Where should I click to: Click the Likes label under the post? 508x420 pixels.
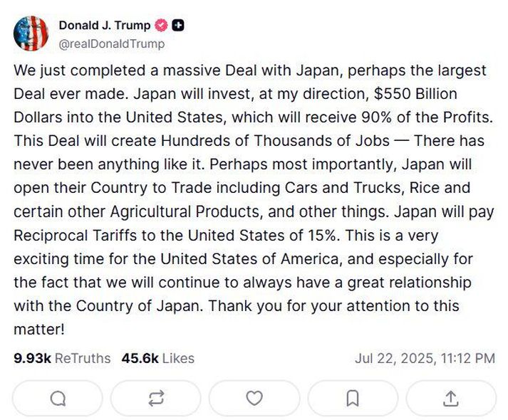click(178, 359)
